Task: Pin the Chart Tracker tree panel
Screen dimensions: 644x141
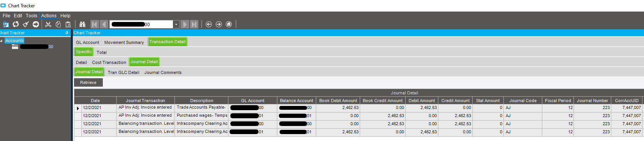Action: pos(67,33)
